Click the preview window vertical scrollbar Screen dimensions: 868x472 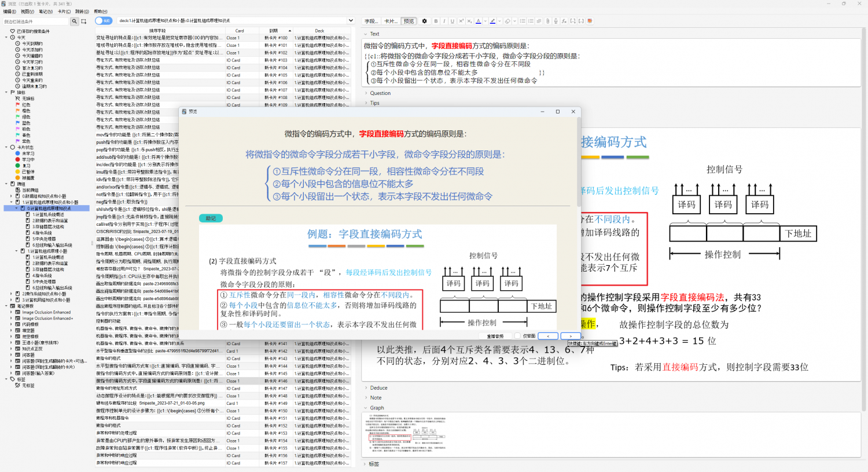tap(579, 162)
